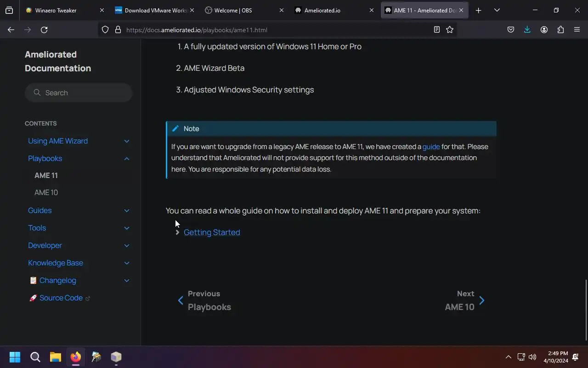Screen dimensions: 588x368
Task: Close the Welcome | OBS tab
Action: (282, 10)
